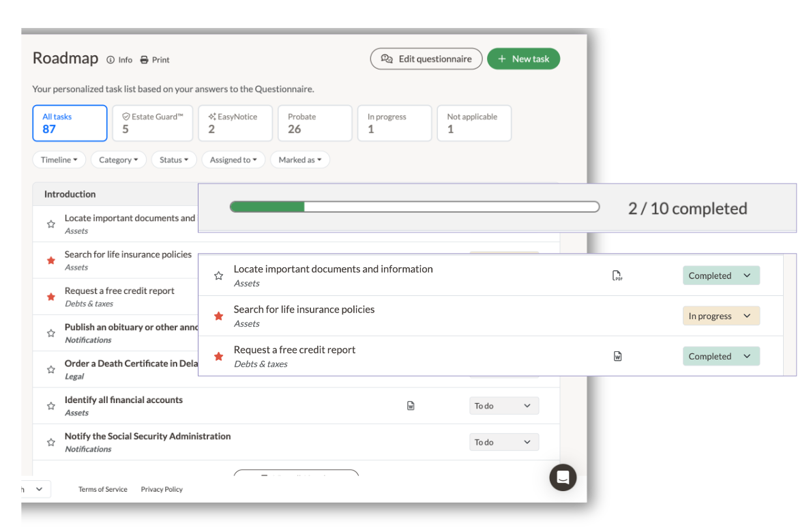The height and width of the screenshot is (532, 811).
Task: Click the progress bar showing 2 / 10
Action: tap(415, 207)
